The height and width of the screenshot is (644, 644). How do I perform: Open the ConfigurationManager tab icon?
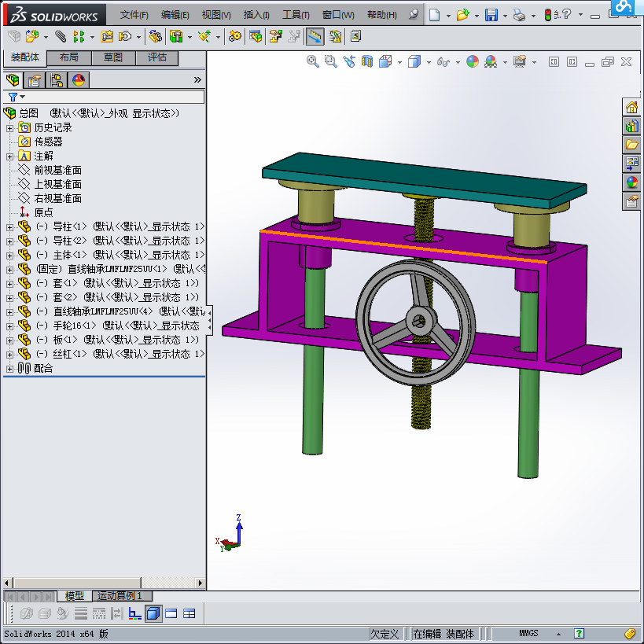[57, 80]
